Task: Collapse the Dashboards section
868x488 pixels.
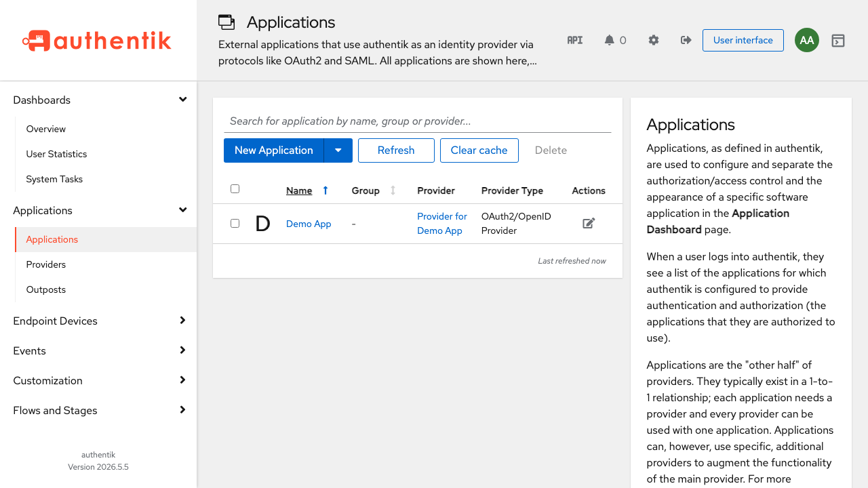Action: (182, 100)
